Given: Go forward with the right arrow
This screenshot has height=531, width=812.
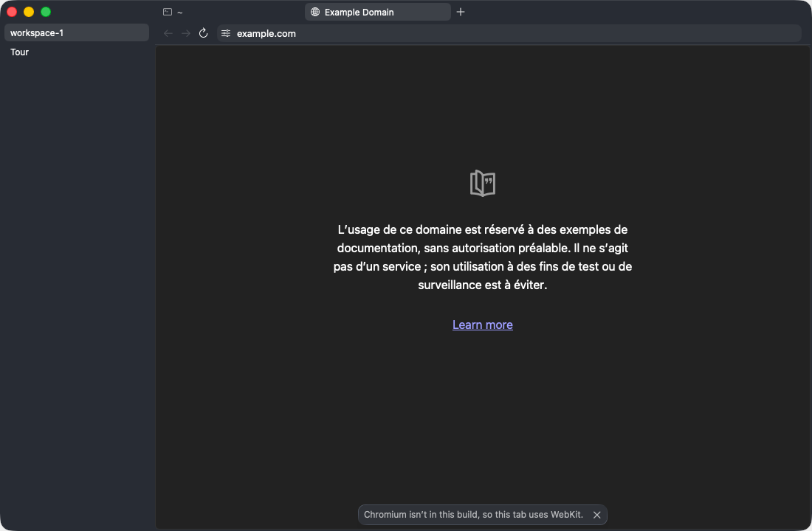Looking at the screenshot, I should click(x=186, y=33).
